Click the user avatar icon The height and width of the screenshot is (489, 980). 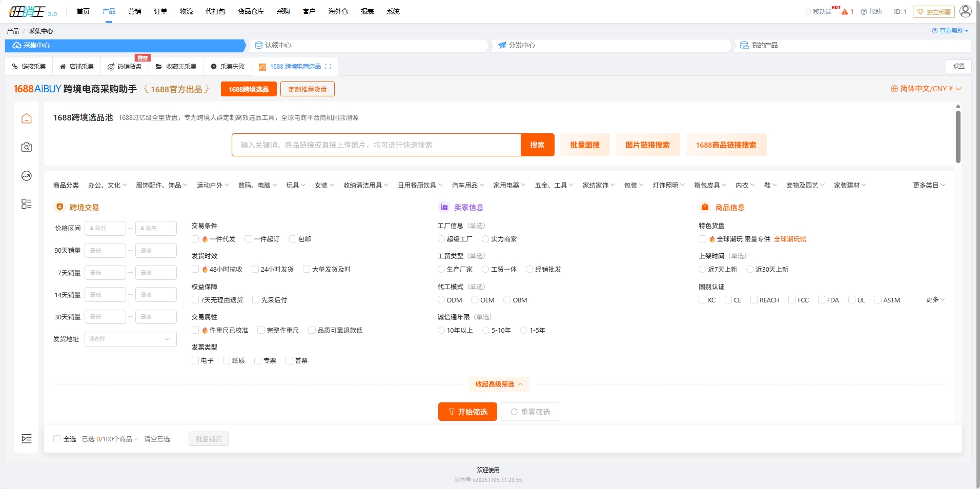pyautogui.click(x=965, y=11)
